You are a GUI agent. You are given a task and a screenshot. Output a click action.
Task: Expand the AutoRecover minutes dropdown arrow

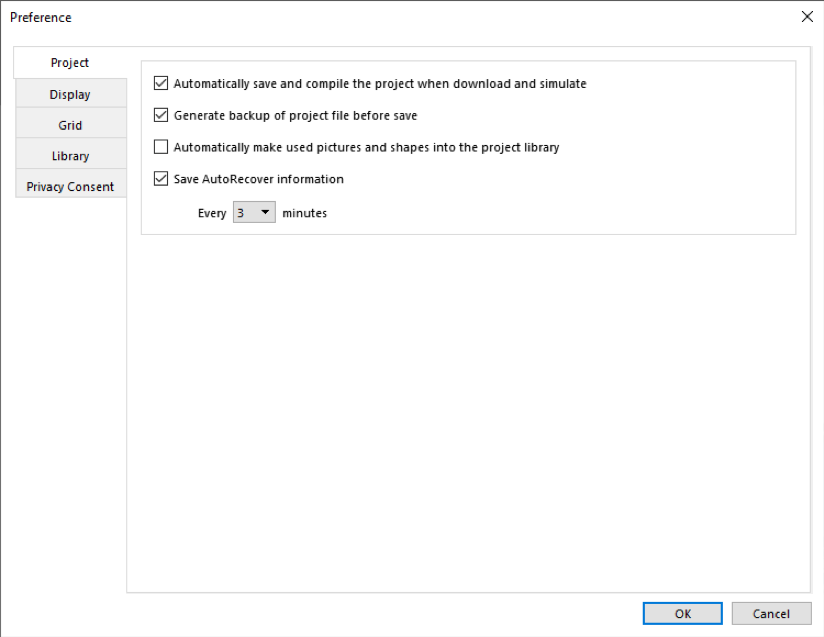click(x=266, y=213)
